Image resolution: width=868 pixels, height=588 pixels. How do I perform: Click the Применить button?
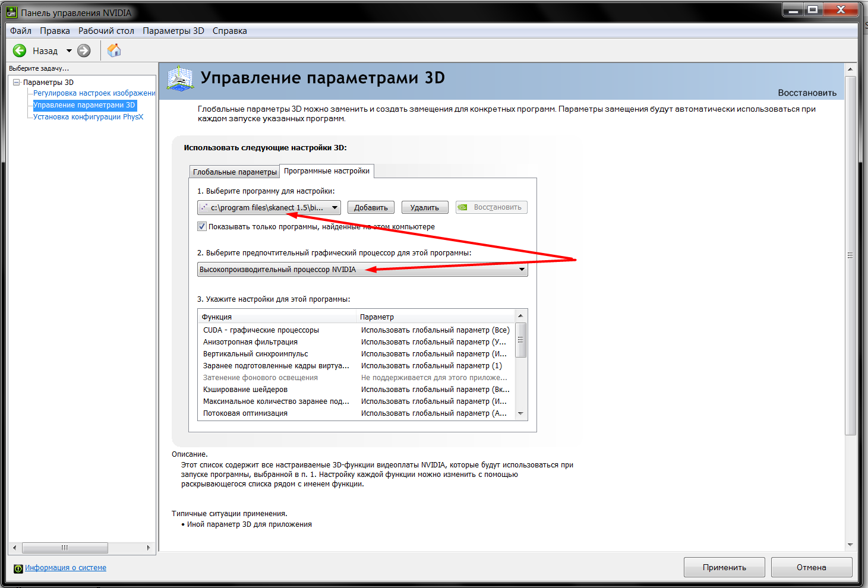pos(724,567)
